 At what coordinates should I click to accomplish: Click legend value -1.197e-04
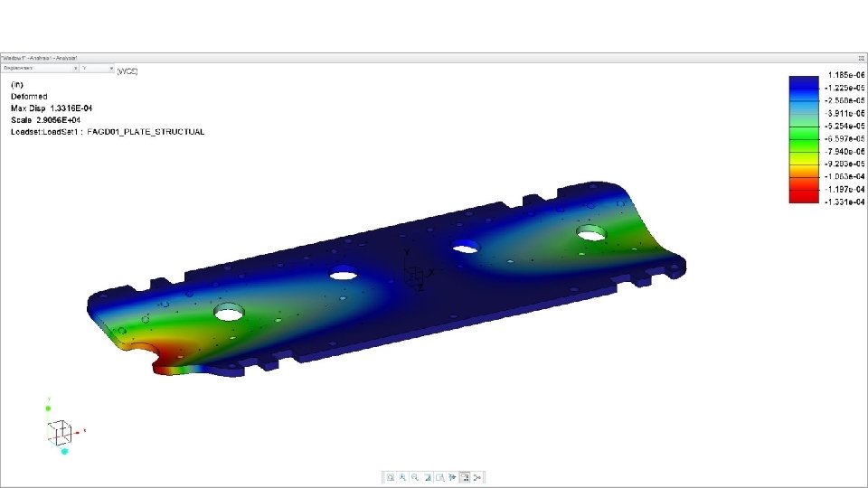[x=844, y=189]
